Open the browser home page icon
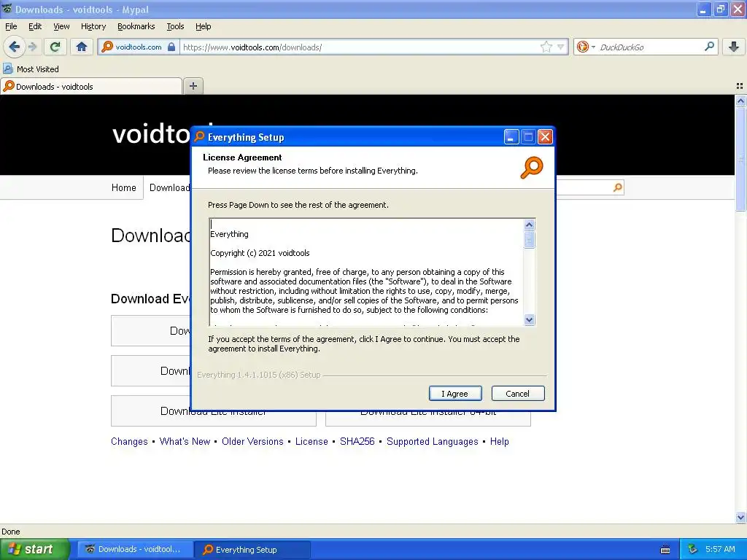Screen dimensions: 747x560 (82, 47)
